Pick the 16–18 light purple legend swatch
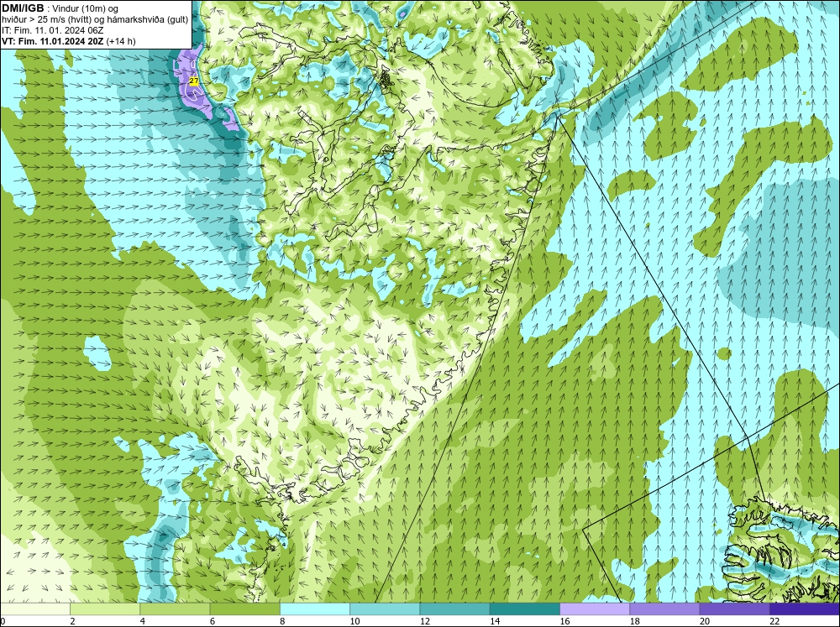Viewport: 840px width, 627px height. (595, 609)
